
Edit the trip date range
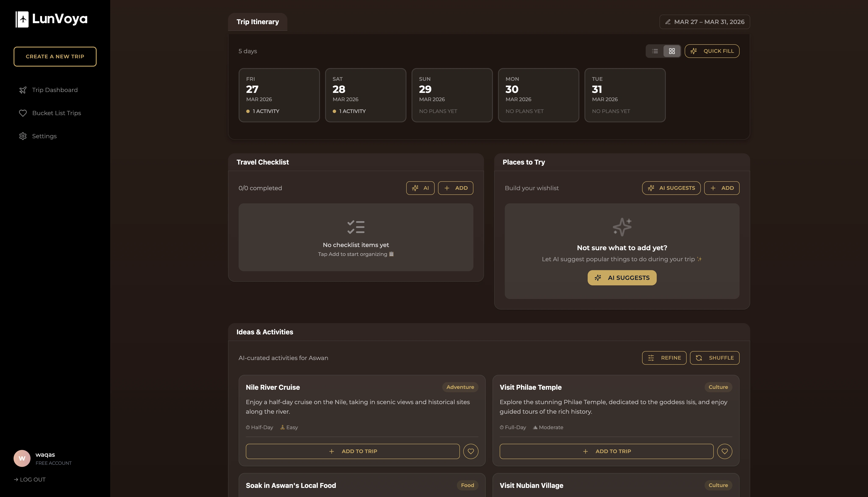704,22
